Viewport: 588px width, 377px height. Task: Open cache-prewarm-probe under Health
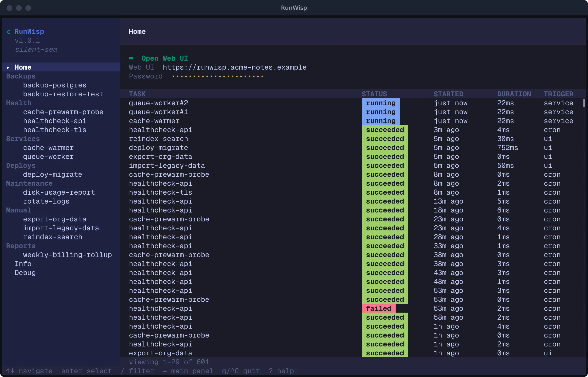click(63, 112)
